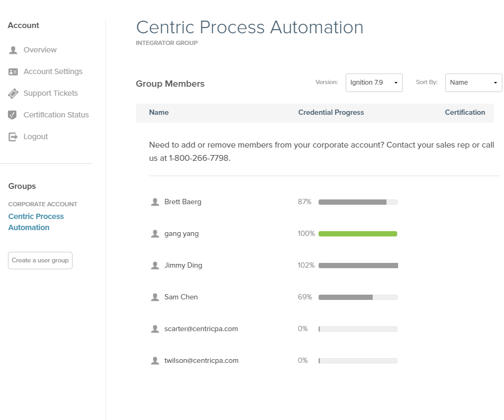Select the member twilson@centricpa.com
504x420 pixels.
(202, 361)
